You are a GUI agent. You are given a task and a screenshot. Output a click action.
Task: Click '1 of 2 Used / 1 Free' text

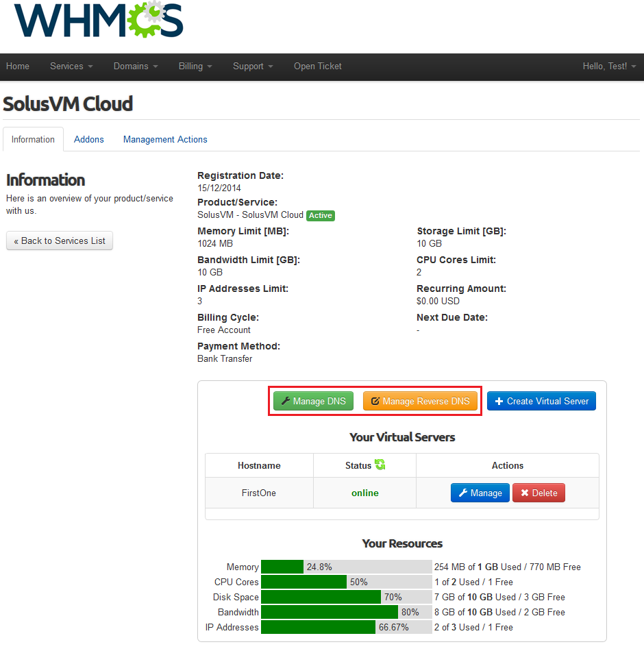click(474, 582)
